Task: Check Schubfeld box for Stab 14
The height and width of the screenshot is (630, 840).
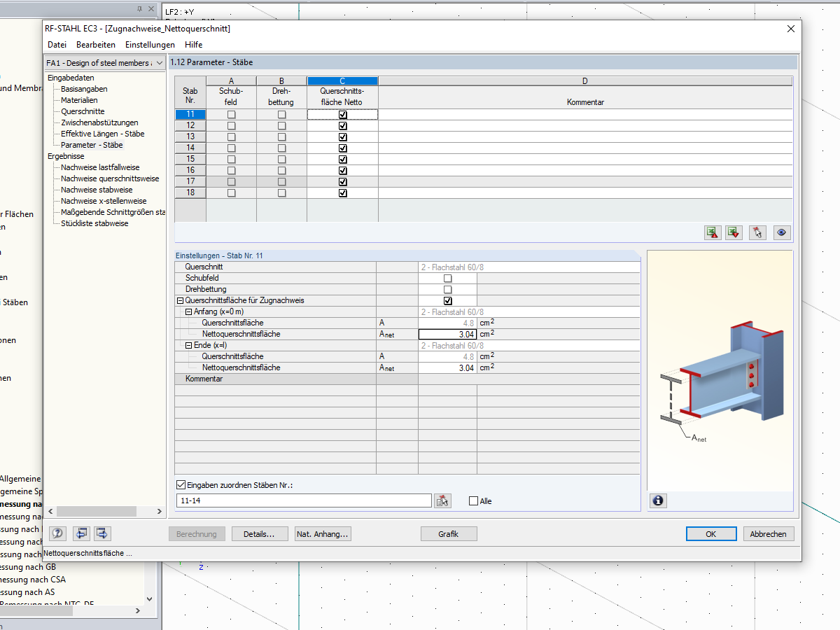Action: tap(232, 148)
